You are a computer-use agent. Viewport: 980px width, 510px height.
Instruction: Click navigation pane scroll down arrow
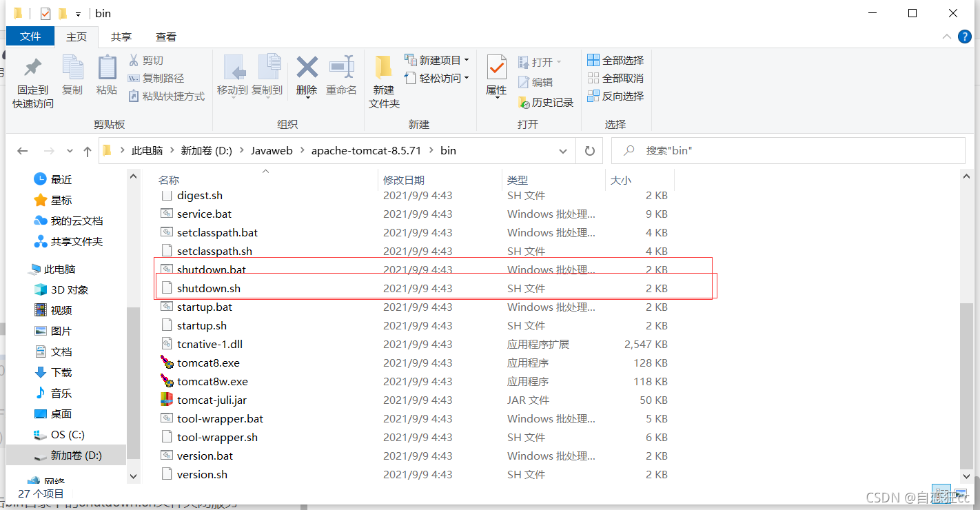pos(134,476)
